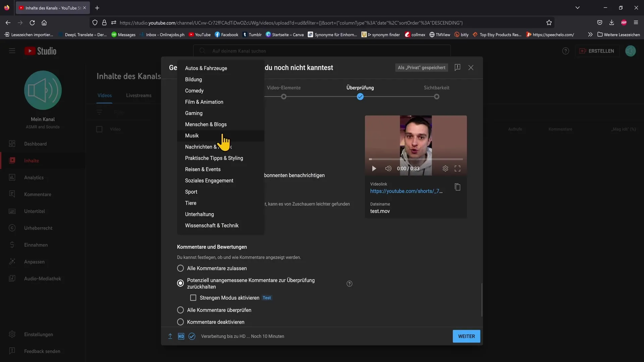The height and width of the screenshot is (362, 644).
Task: Open the Inhalte (Content) panel icon
Action: pos(12,161)
